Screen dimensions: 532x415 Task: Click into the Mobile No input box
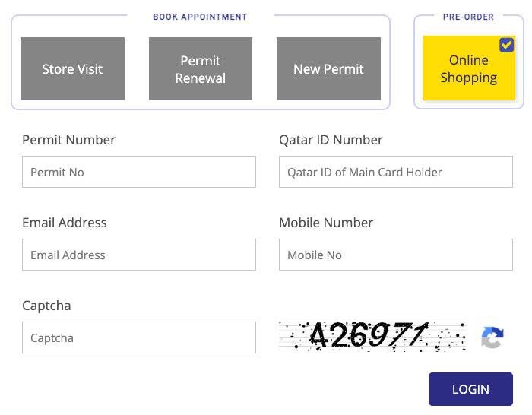coord(396,255)
